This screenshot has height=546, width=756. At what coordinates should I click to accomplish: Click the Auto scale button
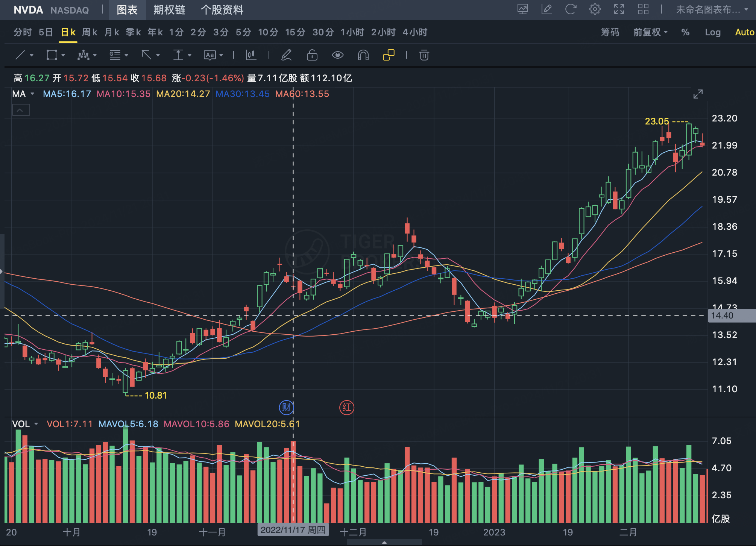(744, 32)
